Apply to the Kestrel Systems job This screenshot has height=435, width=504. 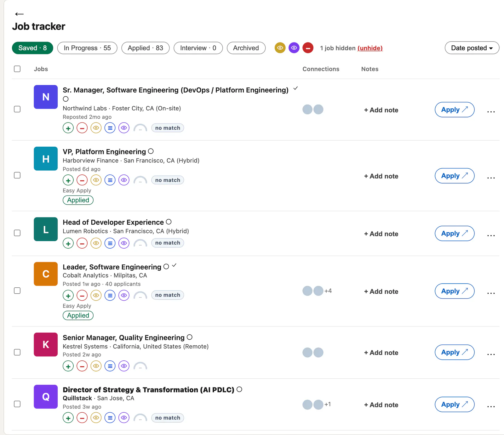(x=455, y=352)
